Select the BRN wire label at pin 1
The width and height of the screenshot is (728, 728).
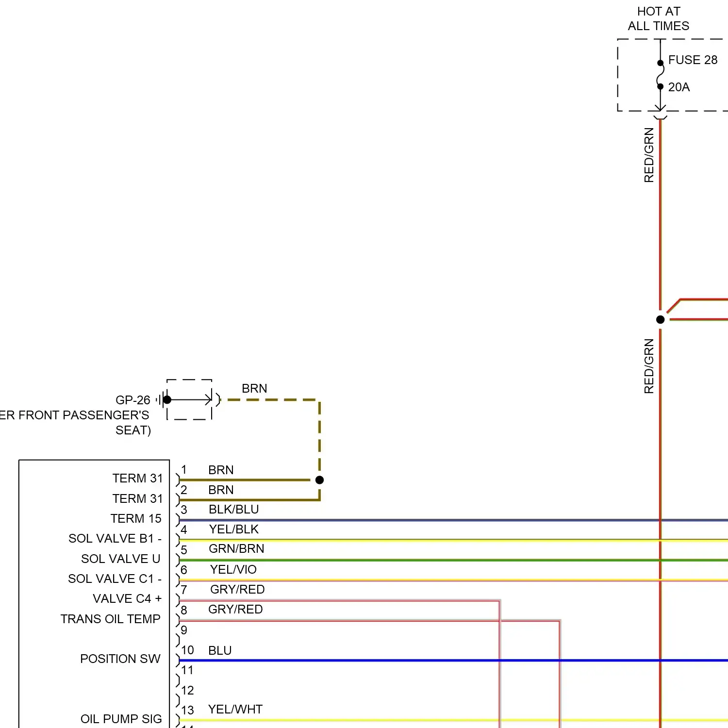pos(221,470)
